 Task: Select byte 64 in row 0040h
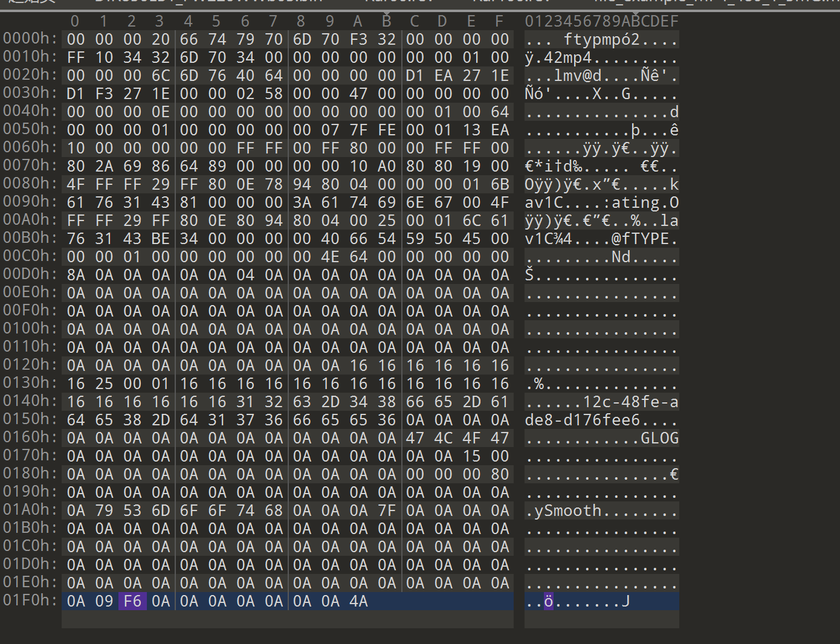click(x=500, y=112)
